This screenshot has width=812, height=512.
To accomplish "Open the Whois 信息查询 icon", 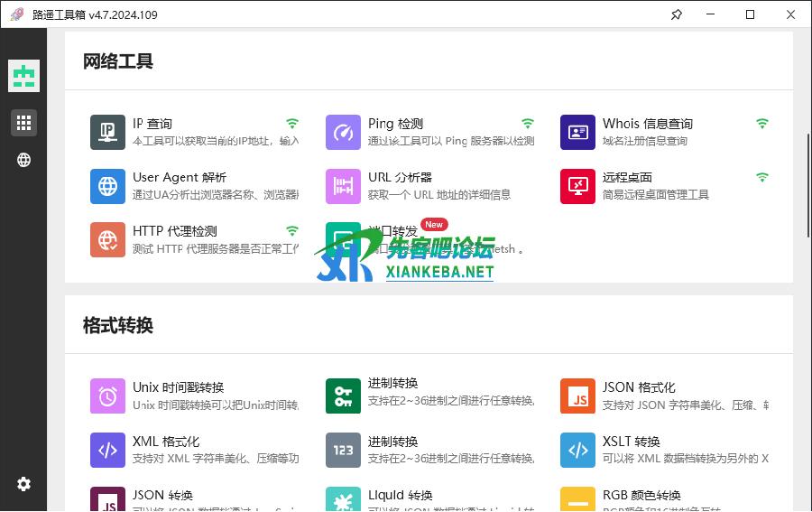I will (x=577, y=132).
